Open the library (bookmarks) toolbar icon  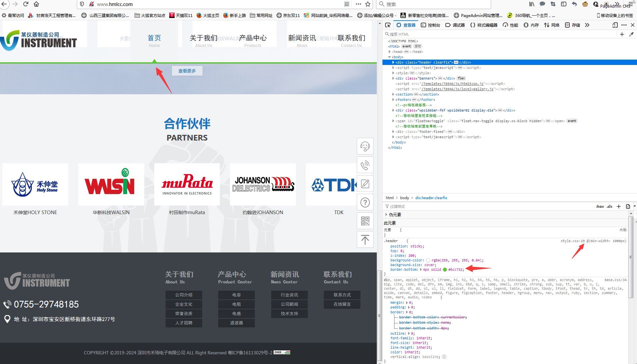tap(532, 4)
